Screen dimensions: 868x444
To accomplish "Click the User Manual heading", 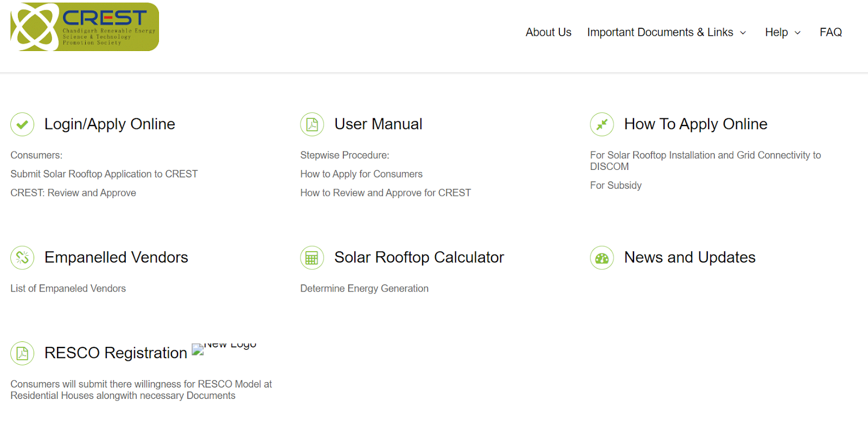I will click(378, 124).
